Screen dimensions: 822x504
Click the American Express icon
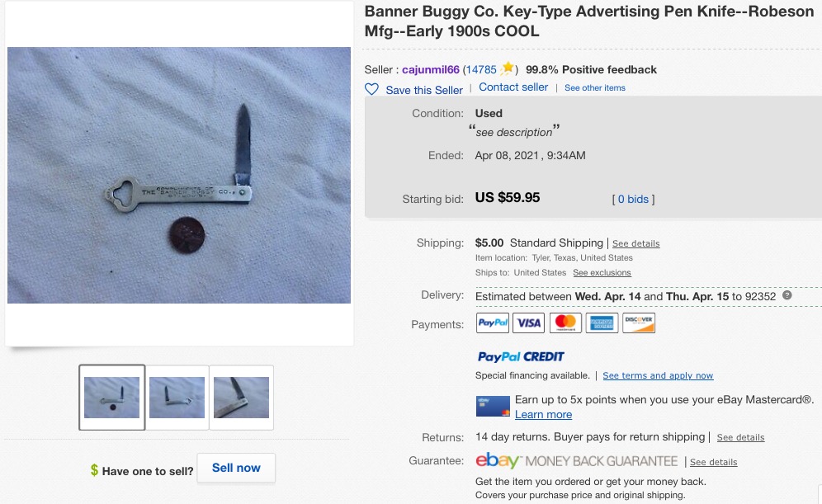(602, 323)
